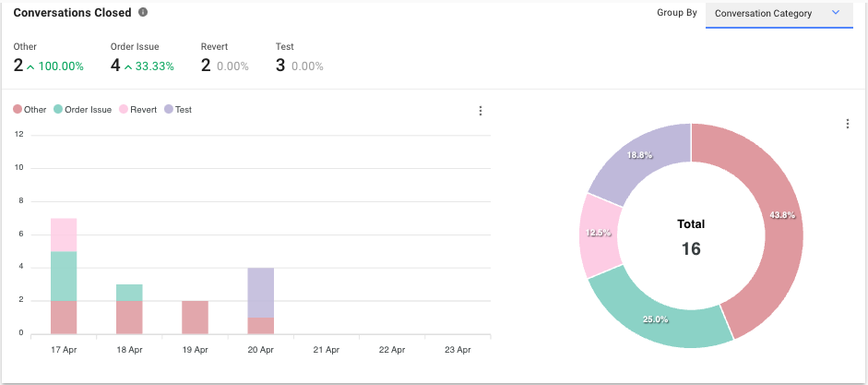Click the Order Issue bar segment on 18 Apr
The height and width of the screenshot is (385, 868).
click(129, 292)
